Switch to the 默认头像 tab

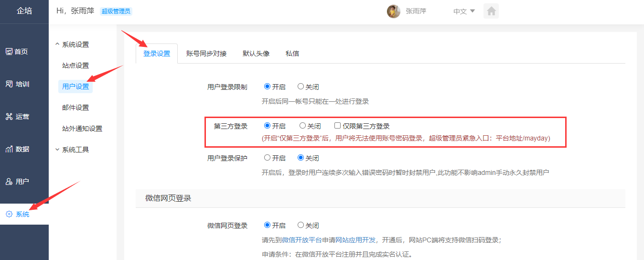tap(256, 54)
